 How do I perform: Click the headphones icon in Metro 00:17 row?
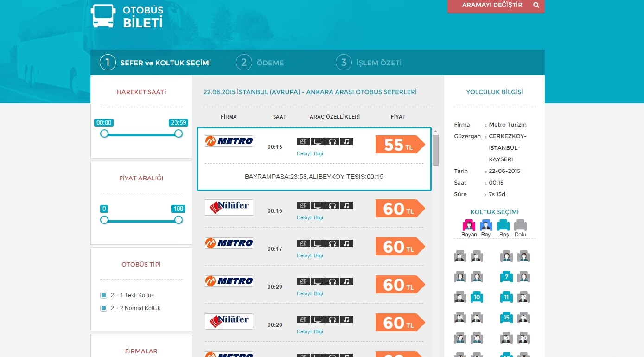coord(332,243)
